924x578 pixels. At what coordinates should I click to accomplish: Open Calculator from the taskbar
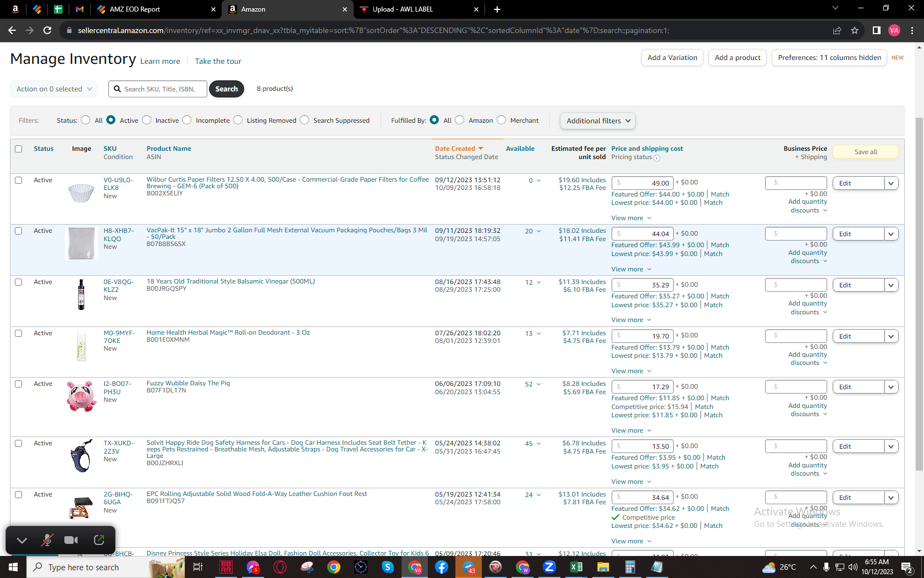(630, 567)
